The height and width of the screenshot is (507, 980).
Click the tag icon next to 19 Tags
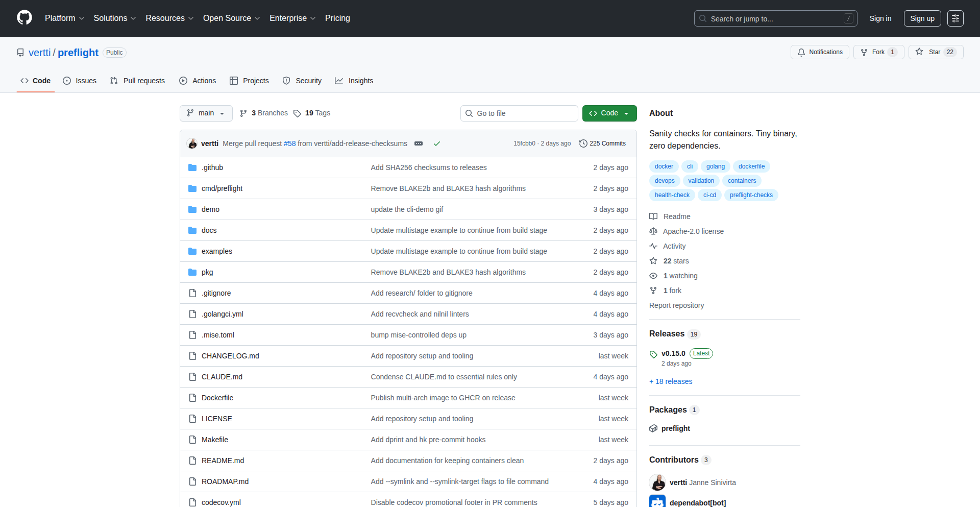click(x=298, y=113)
